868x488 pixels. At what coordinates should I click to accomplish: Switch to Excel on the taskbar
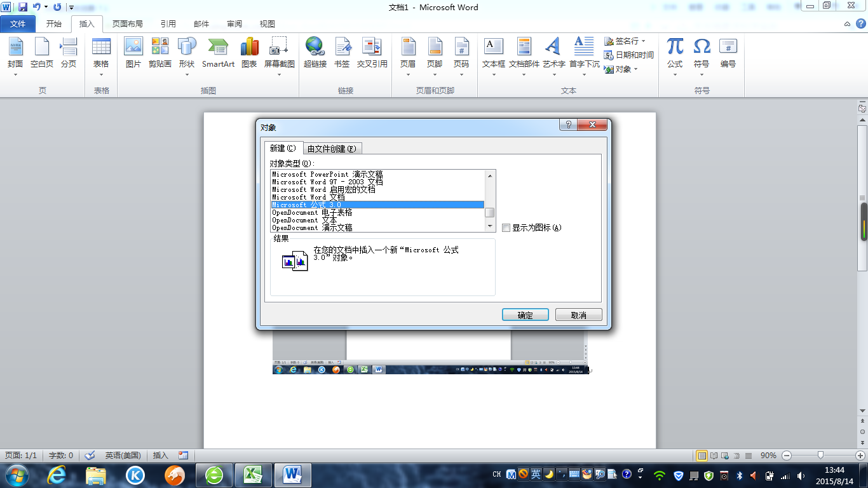254,475
